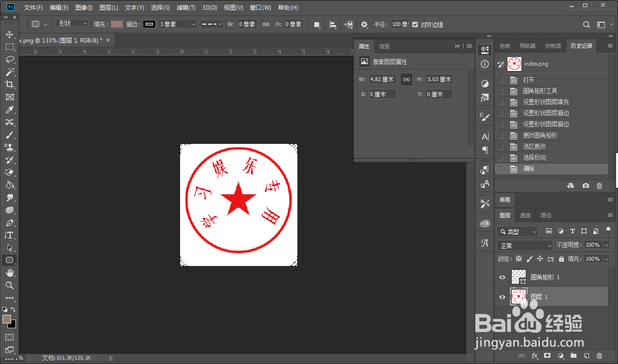Select the Brush tool
Image resolution: width=618 pixels, height=364 pixels.
[x=9, y=135]
